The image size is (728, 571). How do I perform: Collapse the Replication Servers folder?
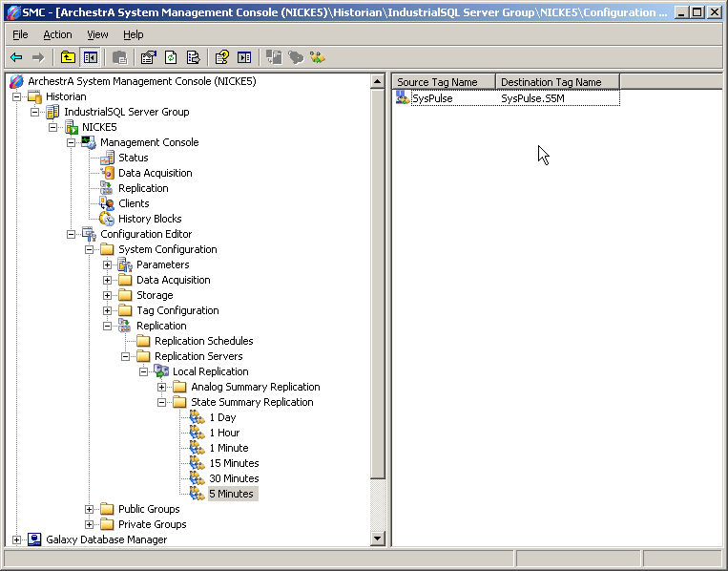coord(125,357)
